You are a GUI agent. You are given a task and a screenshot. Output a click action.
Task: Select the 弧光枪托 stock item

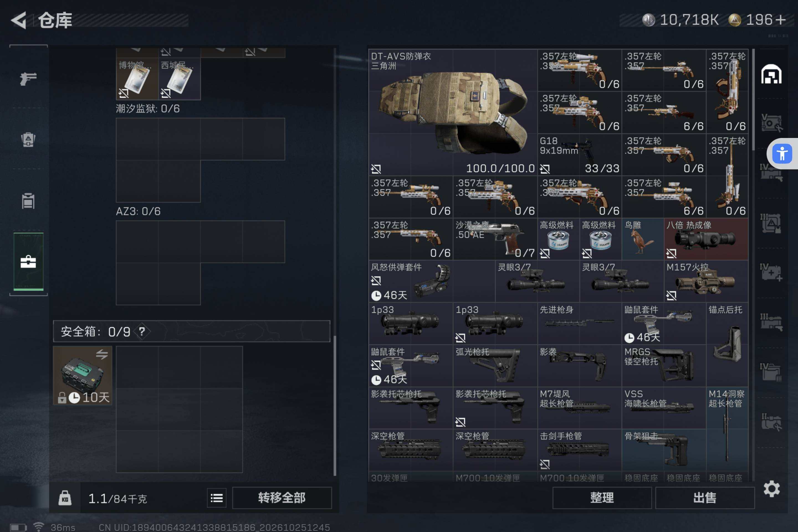(x=495, y=365)
